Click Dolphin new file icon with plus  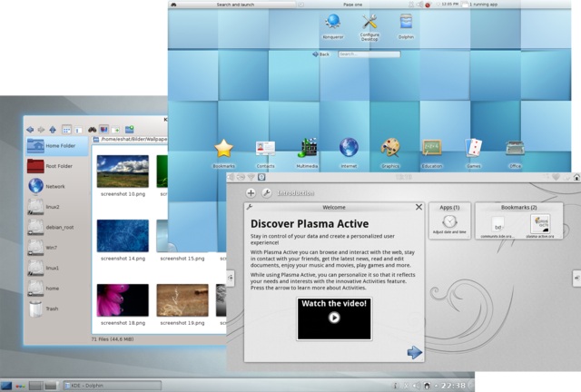click(115, 130)
